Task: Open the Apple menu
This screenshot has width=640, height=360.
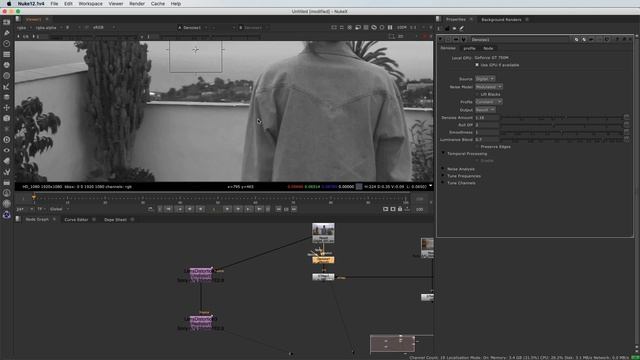Action: pos(9,4)
